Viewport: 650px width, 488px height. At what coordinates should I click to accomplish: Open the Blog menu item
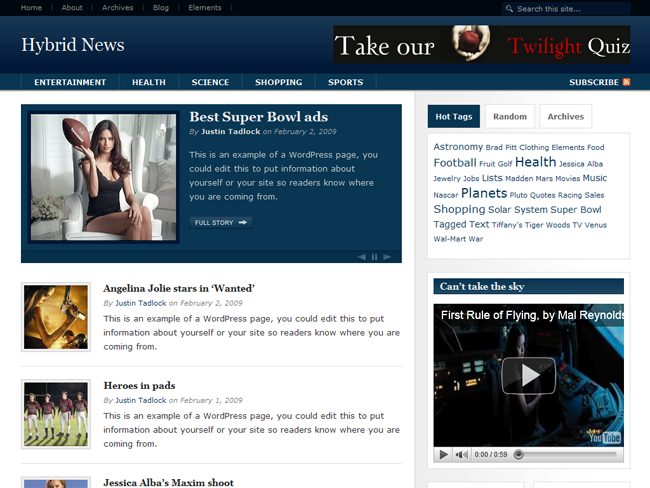click(160, 7)
